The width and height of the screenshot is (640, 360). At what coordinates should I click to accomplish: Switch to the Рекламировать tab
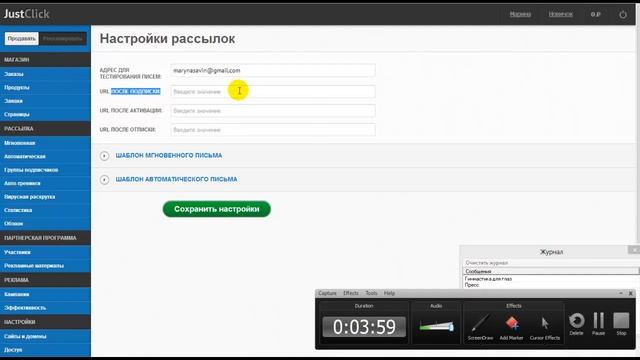pos(62,39)
